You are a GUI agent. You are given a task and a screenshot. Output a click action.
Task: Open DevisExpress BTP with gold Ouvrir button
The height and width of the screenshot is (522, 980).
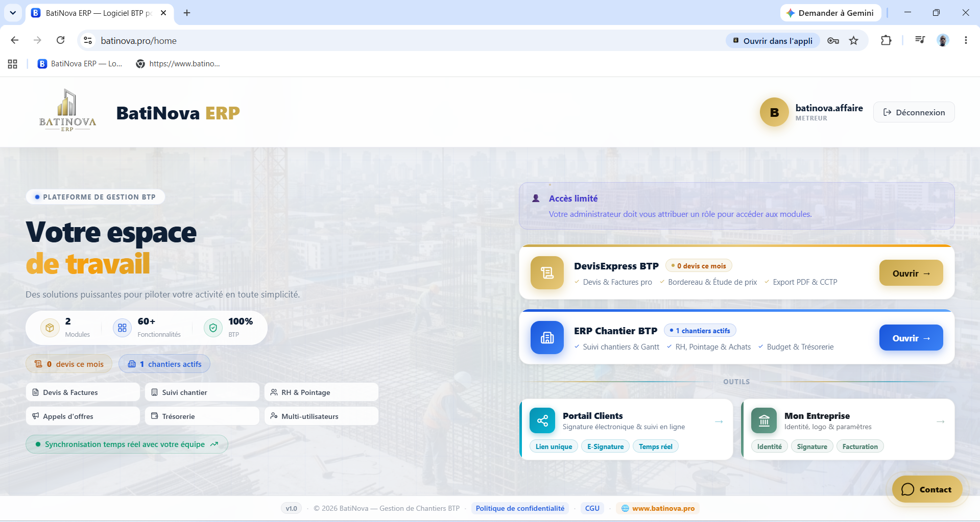point(911,273)
